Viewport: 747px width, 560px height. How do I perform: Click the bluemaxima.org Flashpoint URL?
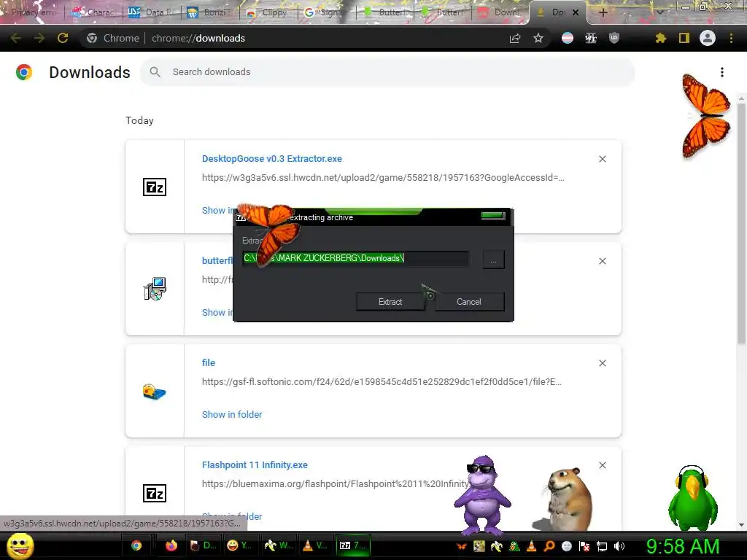(334, 484)
